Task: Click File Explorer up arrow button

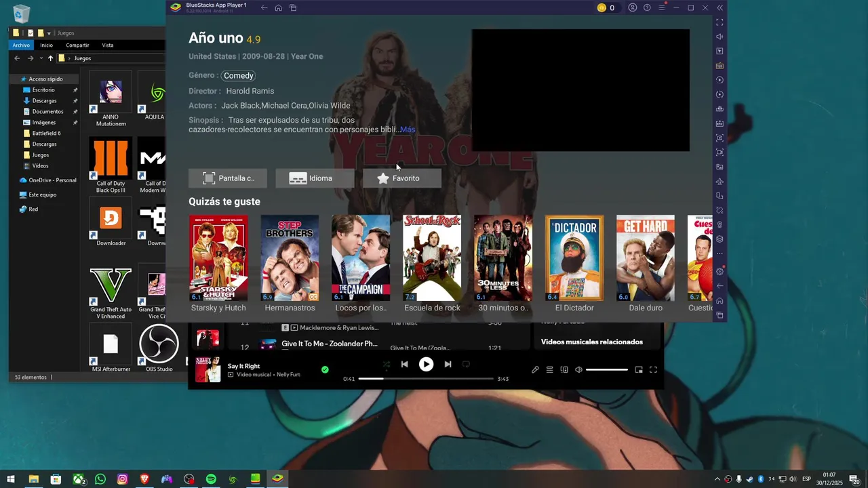Action: [50, 58]
